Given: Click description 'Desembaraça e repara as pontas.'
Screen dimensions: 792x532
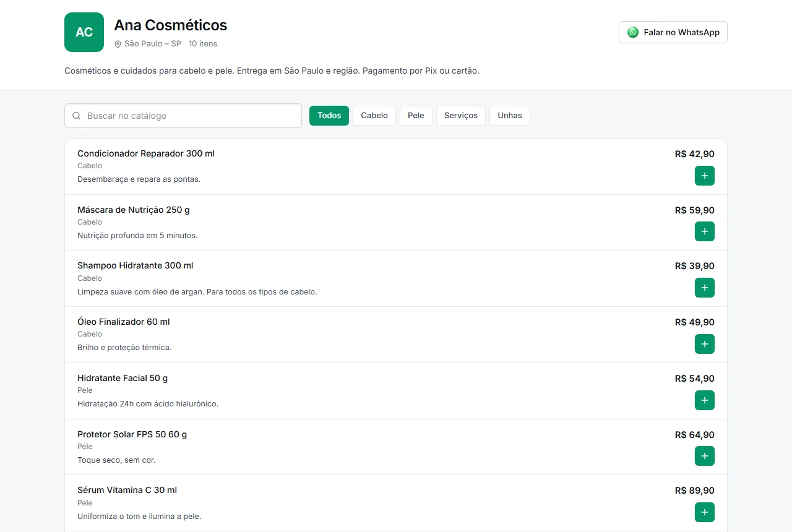Looking at the screenshot, I should click(139, 179).
